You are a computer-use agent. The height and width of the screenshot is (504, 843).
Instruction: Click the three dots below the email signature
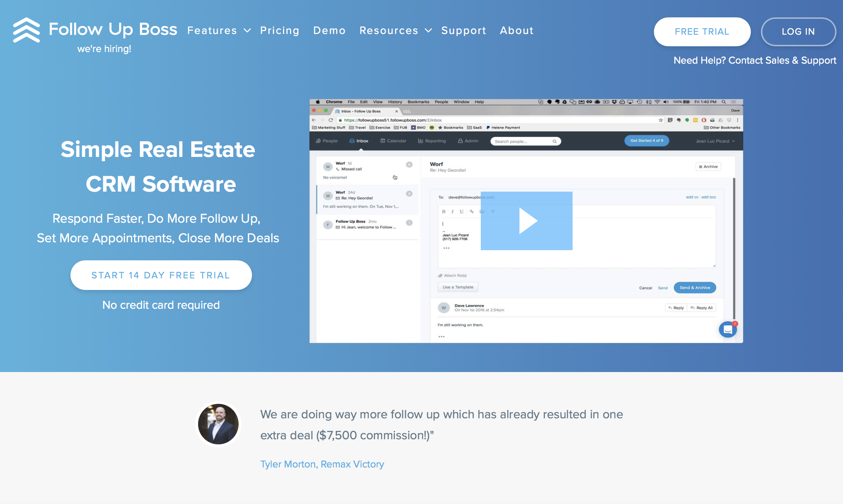[x=446, y=248]
